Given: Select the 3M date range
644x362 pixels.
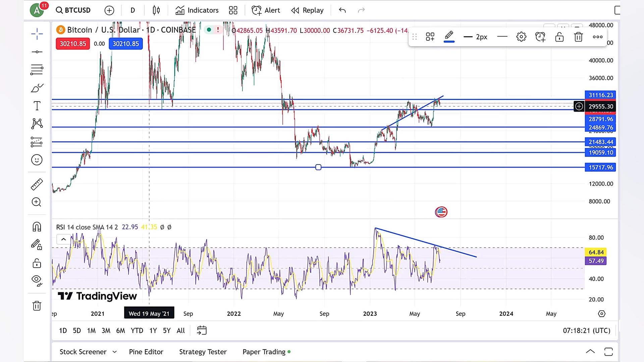Looking at the screenshot, I should pyautogui.click(x=106, y=330).
